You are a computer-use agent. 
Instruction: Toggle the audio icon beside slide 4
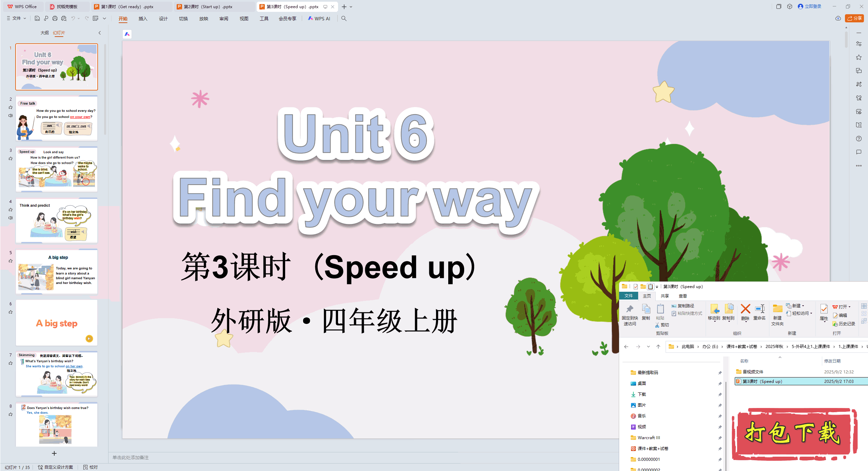(x=11, y=218)
